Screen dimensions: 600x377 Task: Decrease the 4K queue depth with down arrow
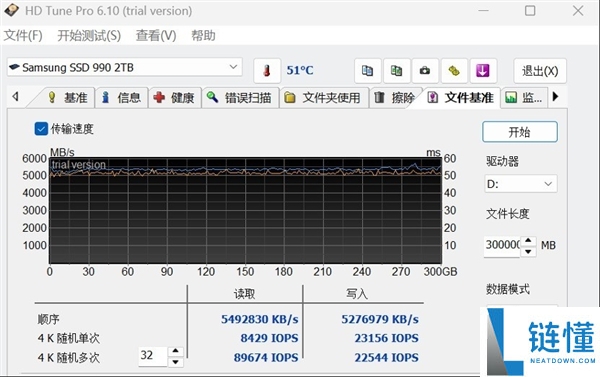click(175, 362)
